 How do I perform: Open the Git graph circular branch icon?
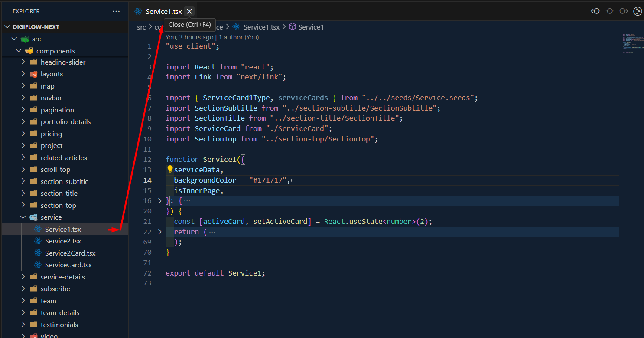pos(637,11)
